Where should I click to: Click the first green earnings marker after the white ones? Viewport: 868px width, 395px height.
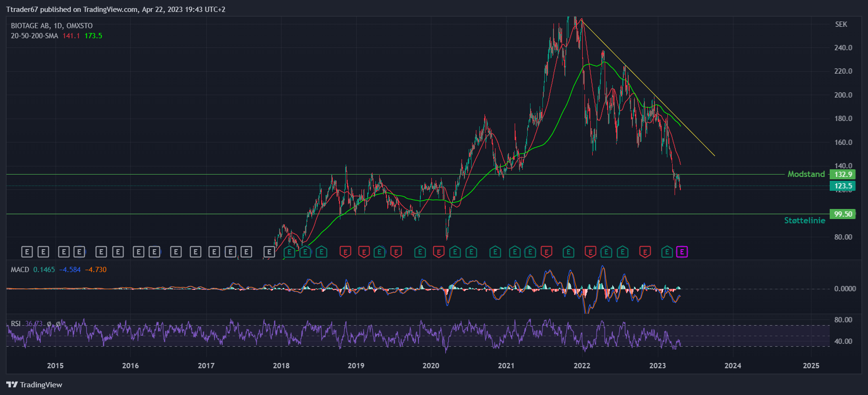tap(289, 252)
